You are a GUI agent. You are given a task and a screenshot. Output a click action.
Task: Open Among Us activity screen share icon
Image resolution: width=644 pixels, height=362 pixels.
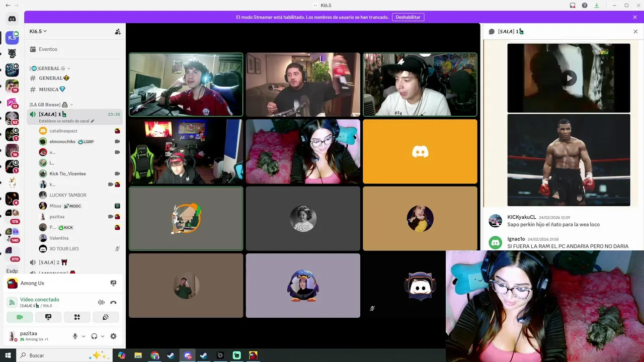tap(113, 283)
